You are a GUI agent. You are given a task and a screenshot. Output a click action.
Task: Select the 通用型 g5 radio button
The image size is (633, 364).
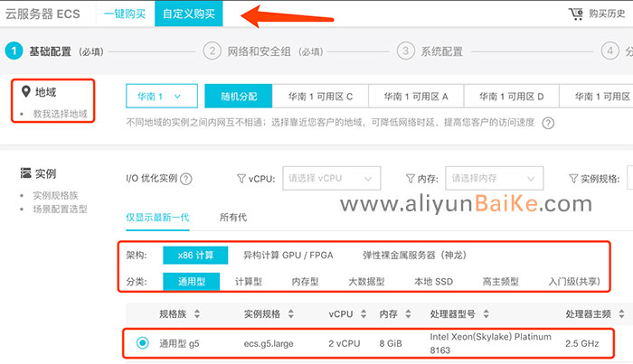[143, 343]
